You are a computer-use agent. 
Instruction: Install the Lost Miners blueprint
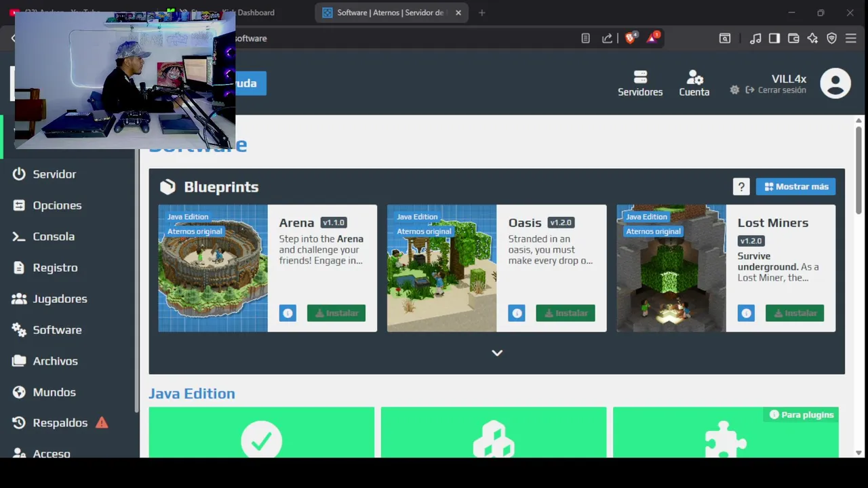click(795, 313)
